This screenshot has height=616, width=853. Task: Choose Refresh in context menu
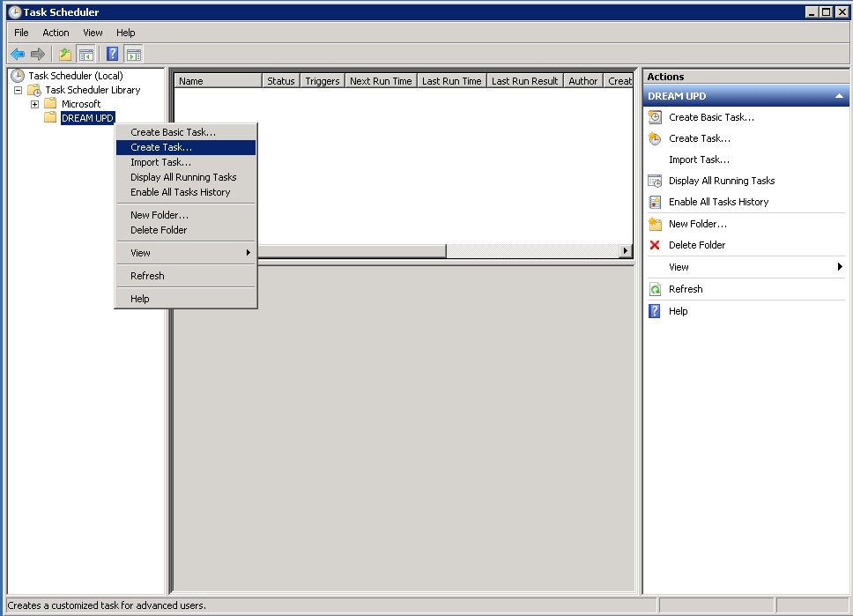coord(186,276)
